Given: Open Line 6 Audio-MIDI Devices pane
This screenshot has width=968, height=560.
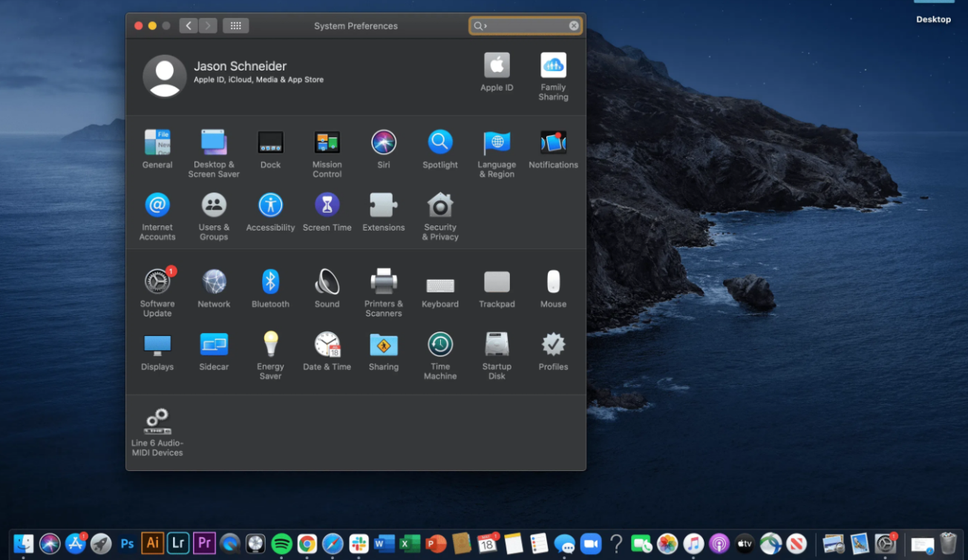Looking at the screenshot, I should pyautogui.click(x=157, y=421).
